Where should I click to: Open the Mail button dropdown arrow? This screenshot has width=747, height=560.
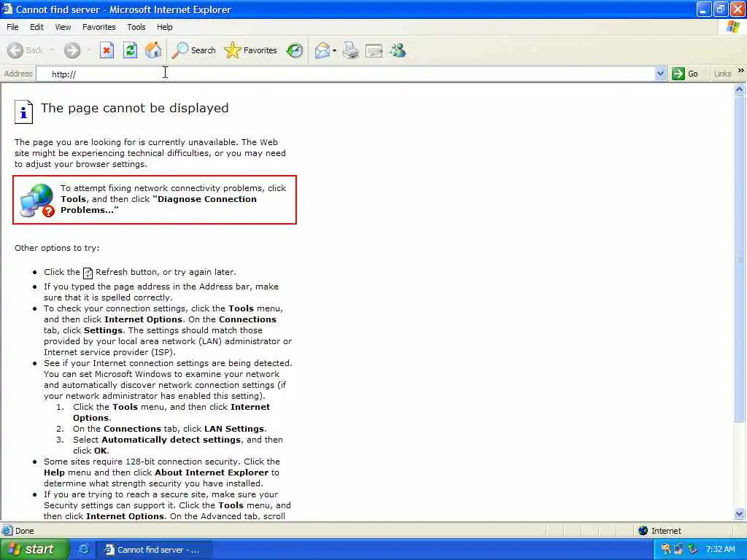coord(334,50)
